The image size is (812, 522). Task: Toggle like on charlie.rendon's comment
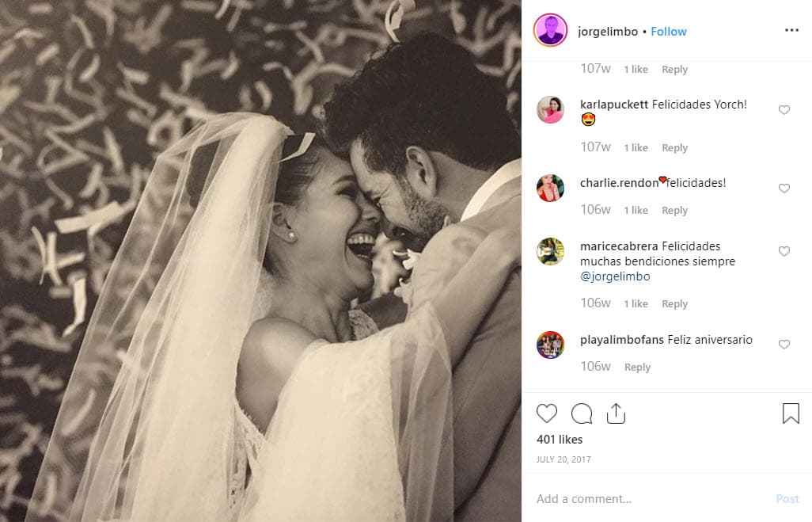pos(784,189)
